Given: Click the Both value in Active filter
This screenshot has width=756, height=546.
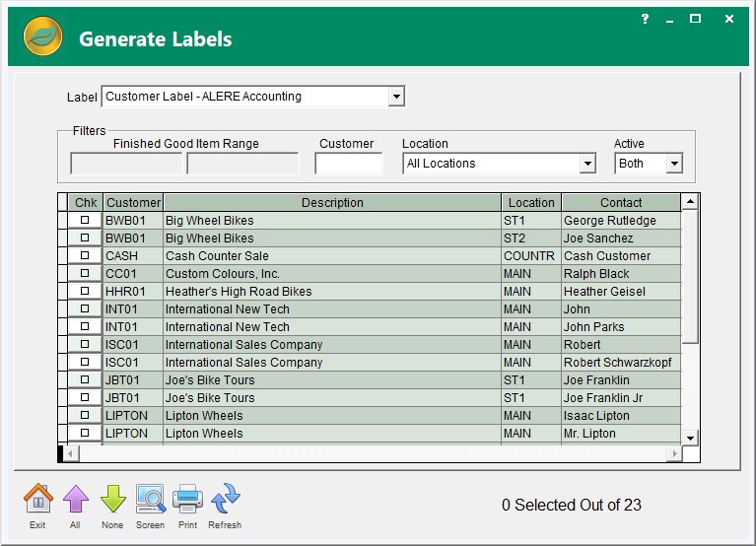Looking at the screenshot, I should 631,164.
